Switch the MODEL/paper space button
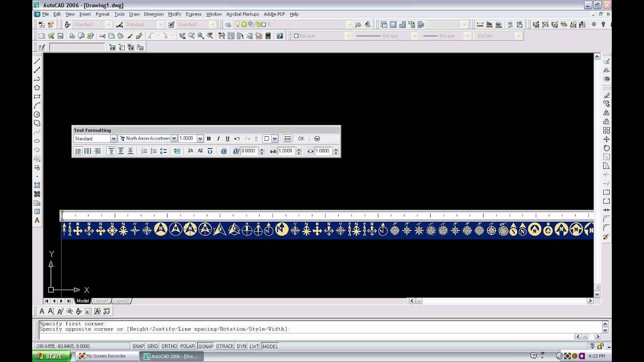This screenshot has height=362, width=644. pyautogui.click(x=270, y=346)
